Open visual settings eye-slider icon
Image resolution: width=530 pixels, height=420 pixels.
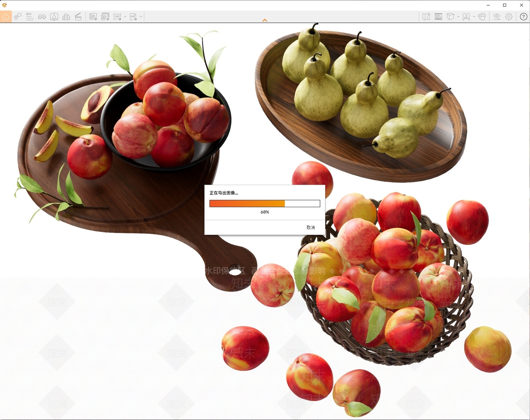click(496, 17)
